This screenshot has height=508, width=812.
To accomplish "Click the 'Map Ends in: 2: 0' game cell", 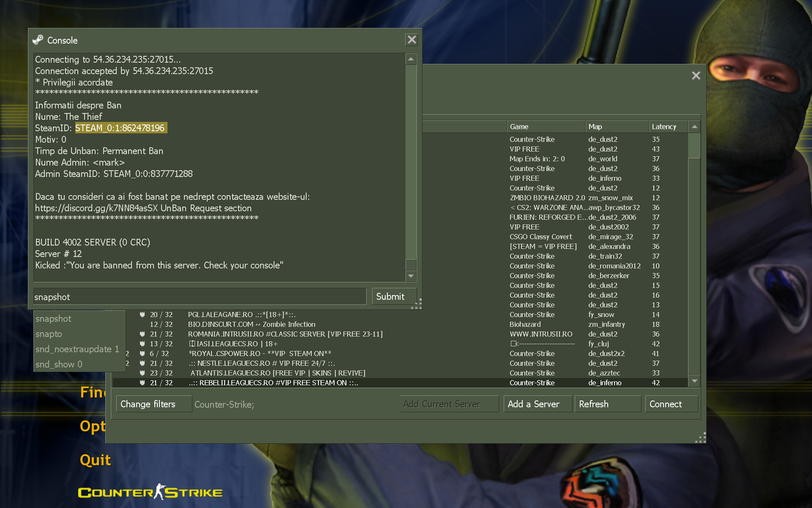I will coord(537,159).
